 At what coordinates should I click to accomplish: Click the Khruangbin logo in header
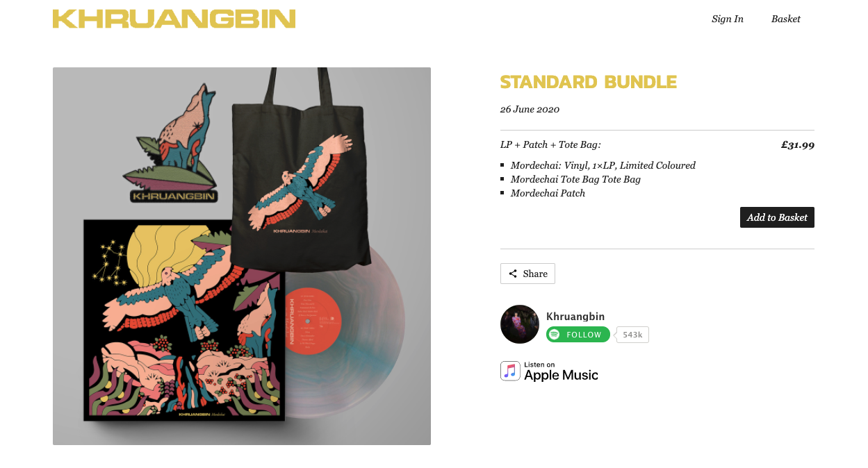(174, 19)
